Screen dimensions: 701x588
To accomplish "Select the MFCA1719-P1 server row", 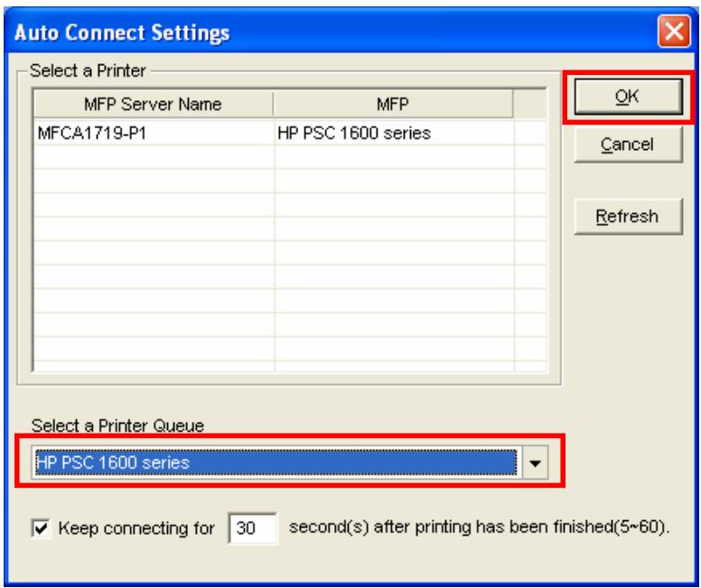I will pos(290,134).
